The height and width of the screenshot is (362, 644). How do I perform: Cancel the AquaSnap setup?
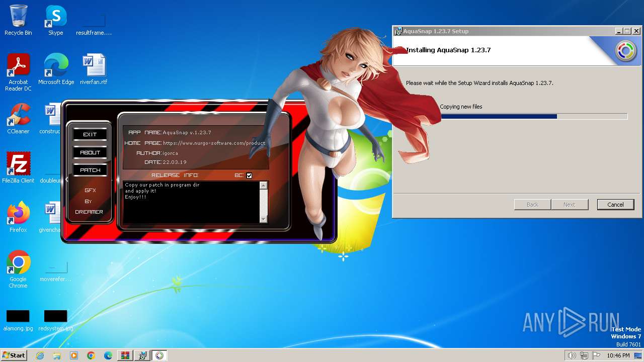coord(615,205)
